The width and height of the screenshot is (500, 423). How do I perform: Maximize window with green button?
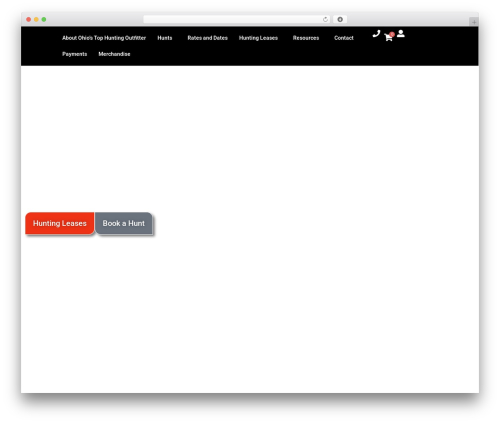click(x=44, y=19)
